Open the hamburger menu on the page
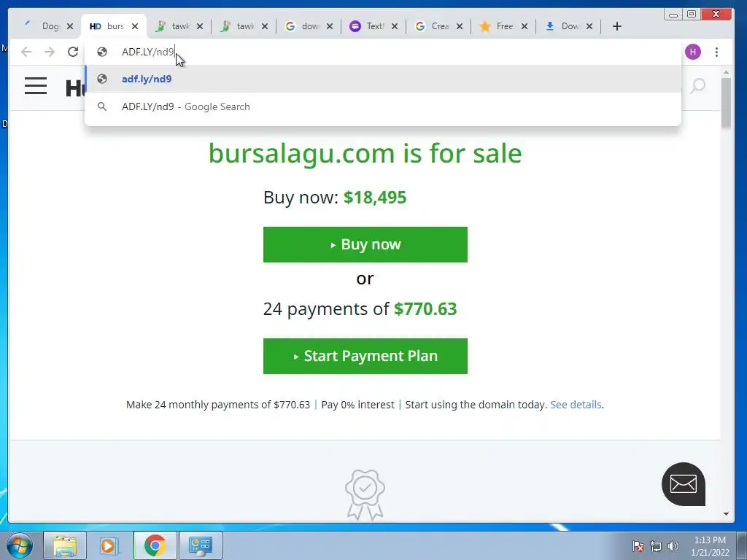 point(36,86)
